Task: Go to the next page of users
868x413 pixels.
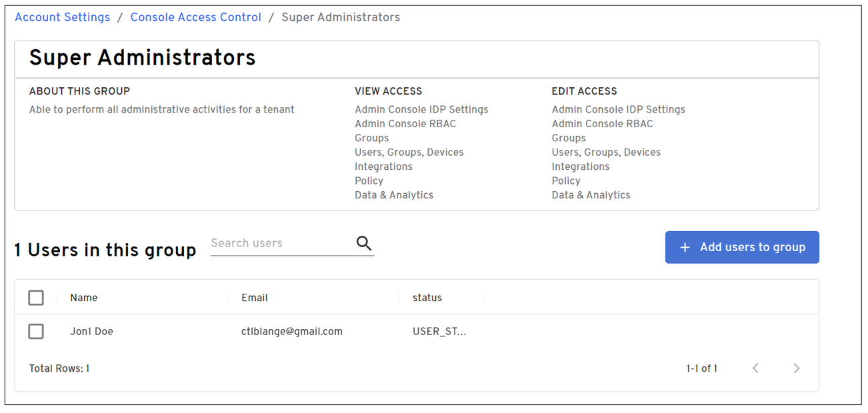Action: coord(796,368)
